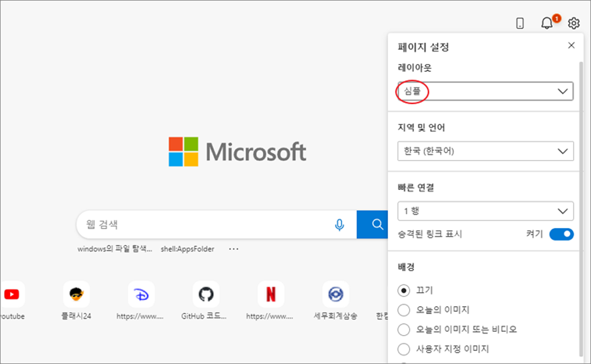
Task: Open the mobile phone icon
Action: [x=520, y=23]
